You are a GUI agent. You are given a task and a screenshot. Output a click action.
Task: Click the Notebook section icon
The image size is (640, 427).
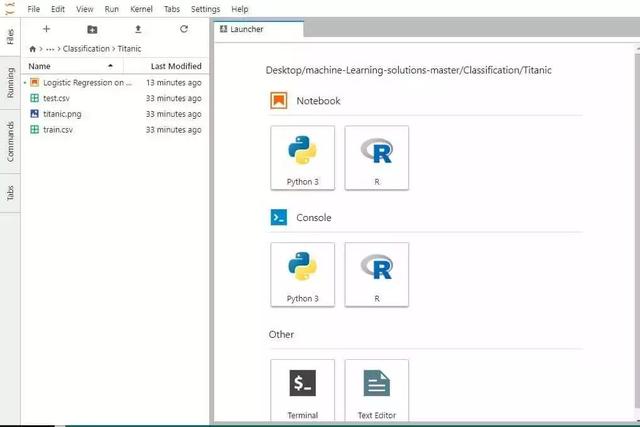pyautogui.click(x=279, y=100)
